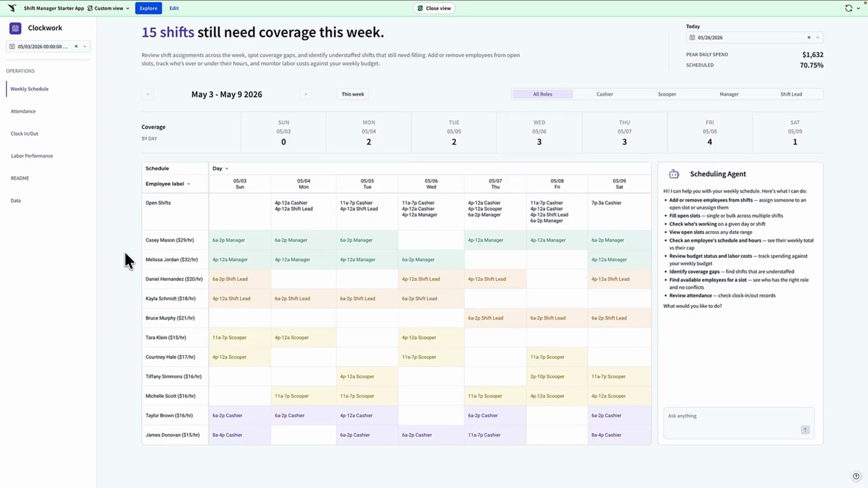This screenshot has height=488, width=868.
Task: Open Attendance page
Action: click(x=23, y=111)
